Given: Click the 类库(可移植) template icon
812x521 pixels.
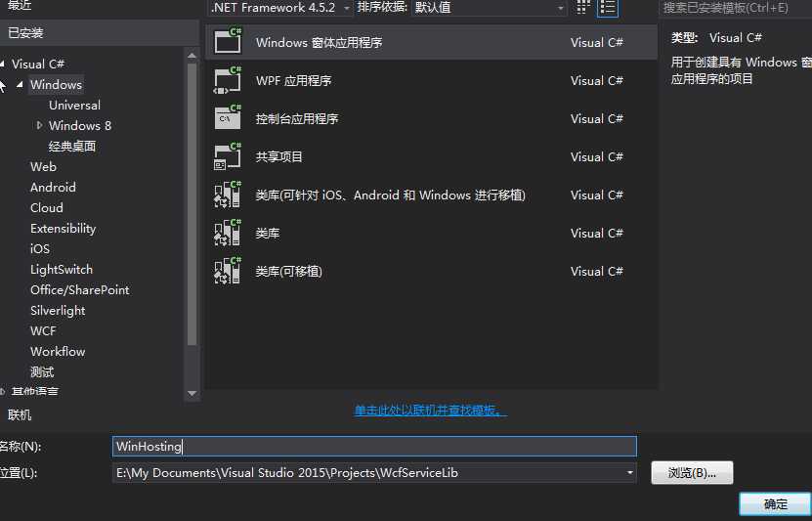Looking at the screenshot, I should coord(228,272).
